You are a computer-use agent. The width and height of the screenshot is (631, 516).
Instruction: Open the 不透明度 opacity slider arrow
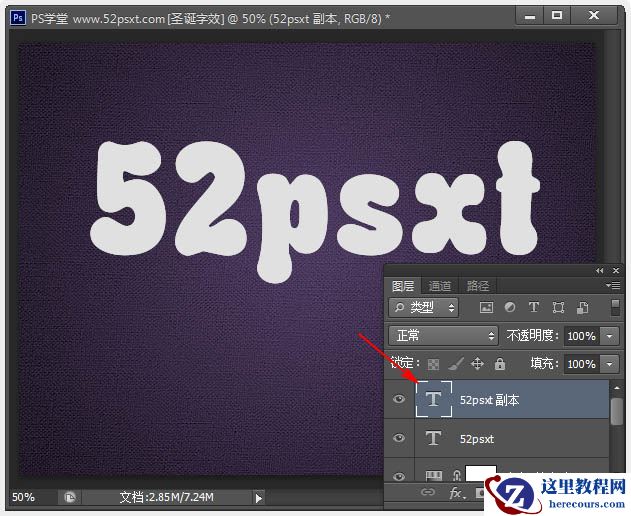pos(610,336)
